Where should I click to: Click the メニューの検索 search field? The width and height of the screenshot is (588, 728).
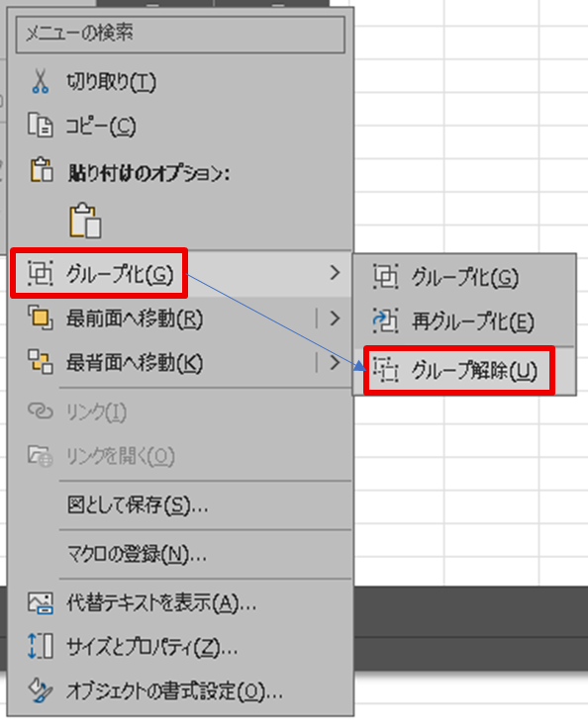click(180, 35)
